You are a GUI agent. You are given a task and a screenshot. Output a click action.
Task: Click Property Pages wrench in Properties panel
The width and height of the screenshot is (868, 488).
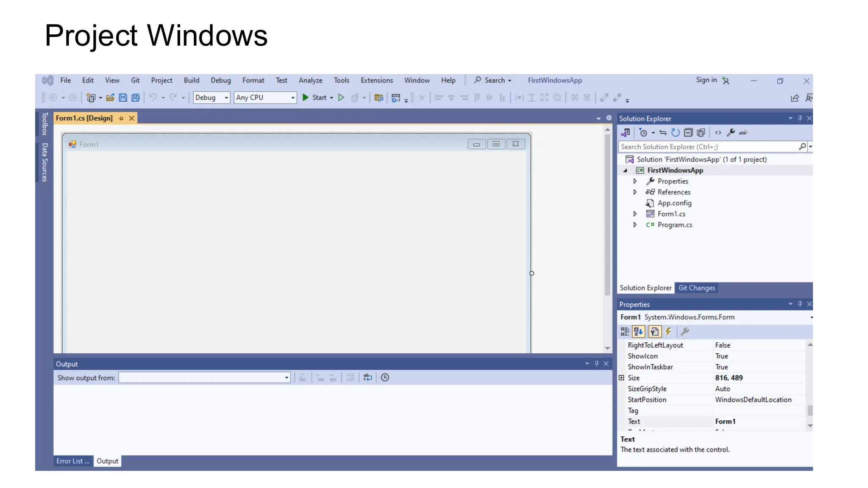point(684,332)
